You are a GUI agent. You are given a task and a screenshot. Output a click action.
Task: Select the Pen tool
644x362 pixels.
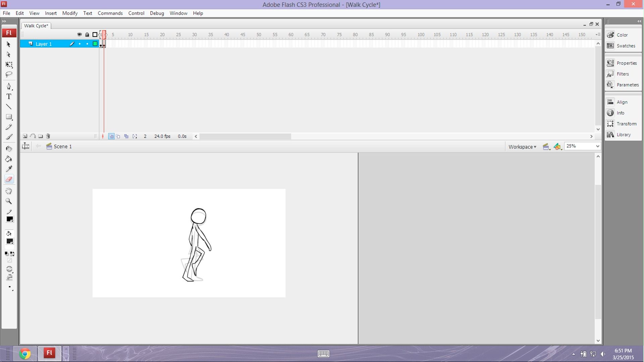9,86
